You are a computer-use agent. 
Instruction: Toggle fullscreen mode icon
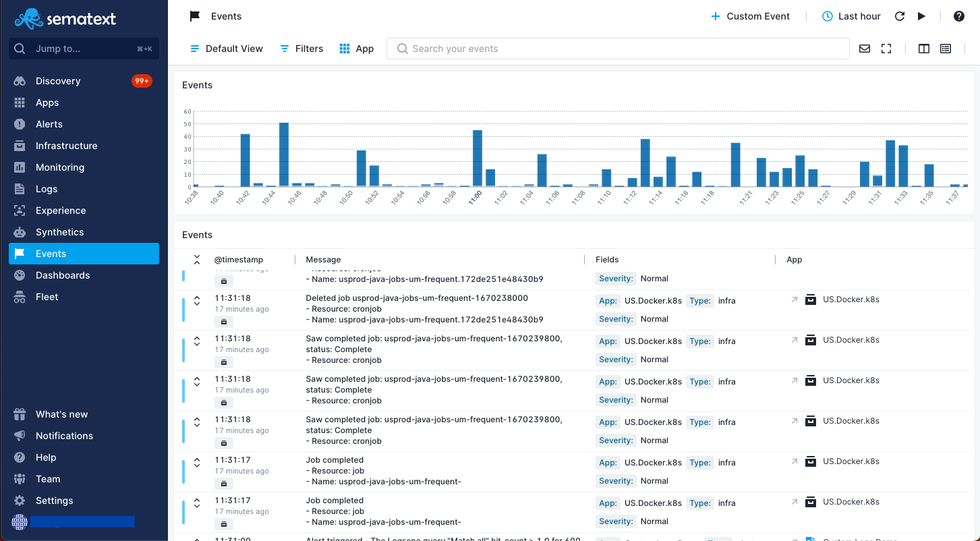coord(886,49)
